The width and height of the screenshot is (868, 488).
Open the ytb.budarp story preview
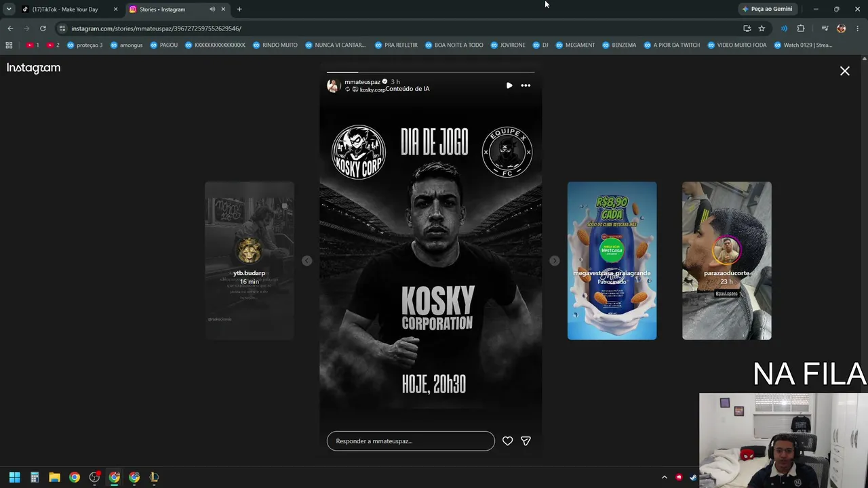[x=250, y=261]
